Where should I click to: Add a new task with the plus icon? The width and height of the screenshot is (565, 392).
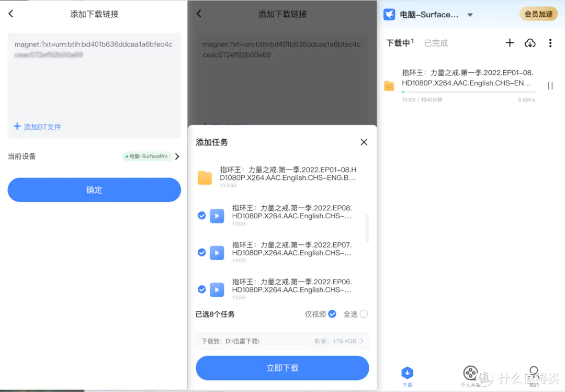pos(510,43)
